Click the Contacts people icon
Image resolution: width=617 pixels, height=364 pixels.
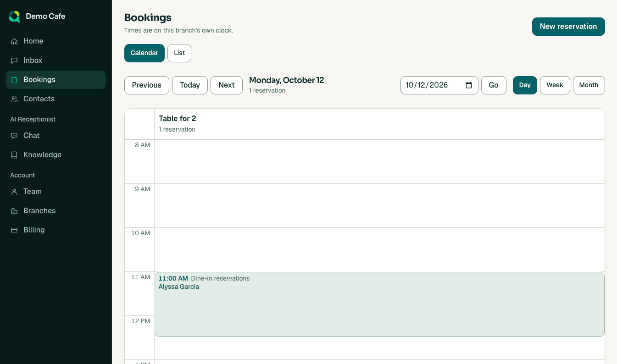[14, 99]
